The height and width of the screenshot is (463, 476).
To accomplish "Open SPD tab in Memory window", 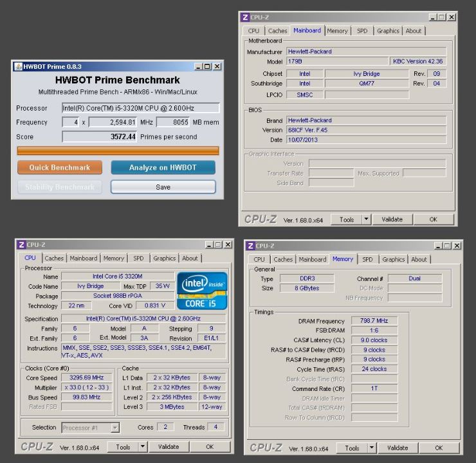I will point(367,259).
